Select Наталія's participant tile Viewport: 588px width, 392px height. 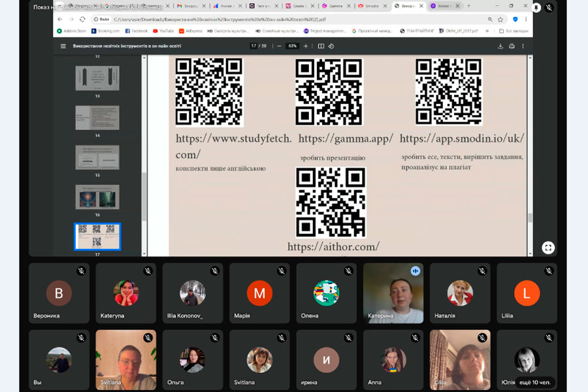(x=460, y=293)
